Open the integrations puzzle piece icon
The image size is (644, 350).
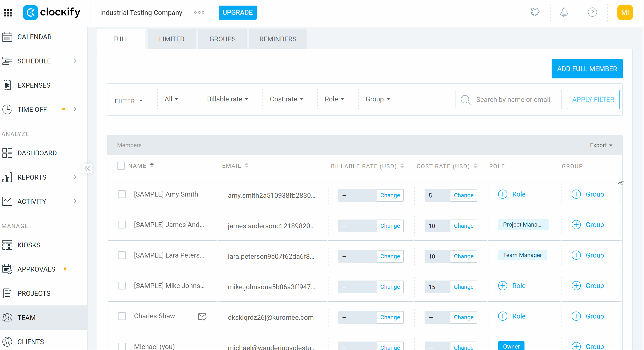click(x=535, y=12)
